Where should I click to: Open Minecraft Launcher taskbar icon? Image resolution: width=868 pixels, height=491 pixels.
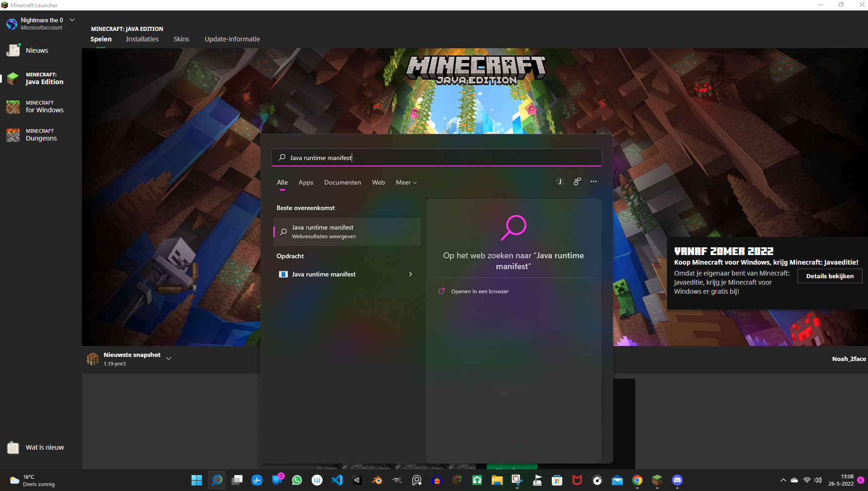[657, 480]
